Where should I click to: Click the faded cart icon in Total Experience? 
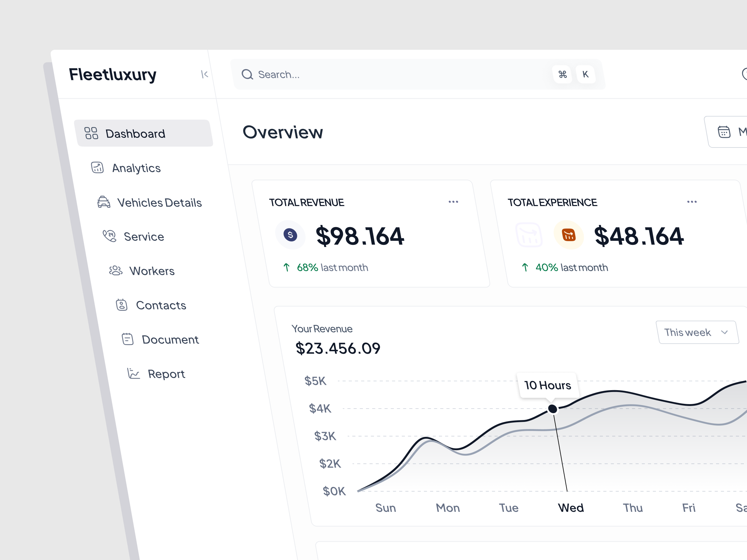529,235
